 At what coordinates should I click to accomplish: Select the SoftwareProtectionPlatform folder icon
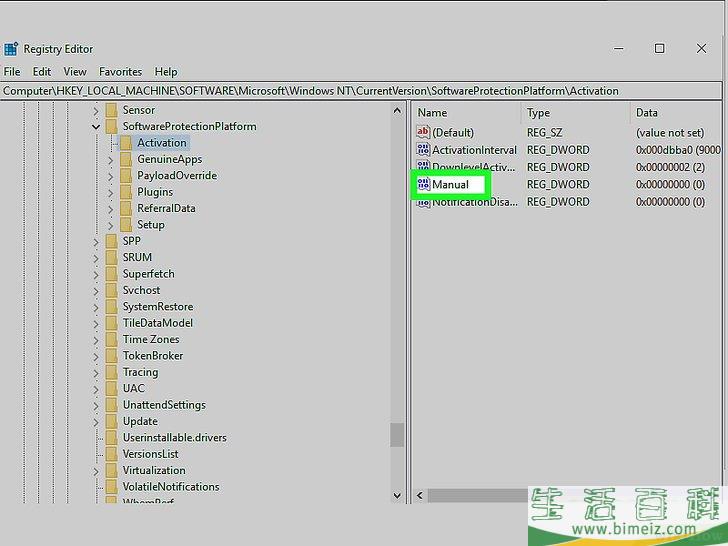coord(111,126)
